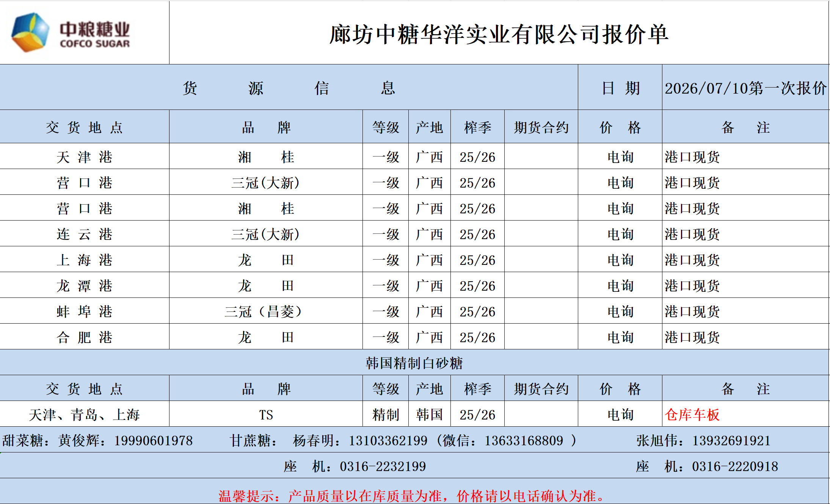Click the 上海港 delivery location cell
The height and width of the screenshot is (504, 830).
pos(85,260)
